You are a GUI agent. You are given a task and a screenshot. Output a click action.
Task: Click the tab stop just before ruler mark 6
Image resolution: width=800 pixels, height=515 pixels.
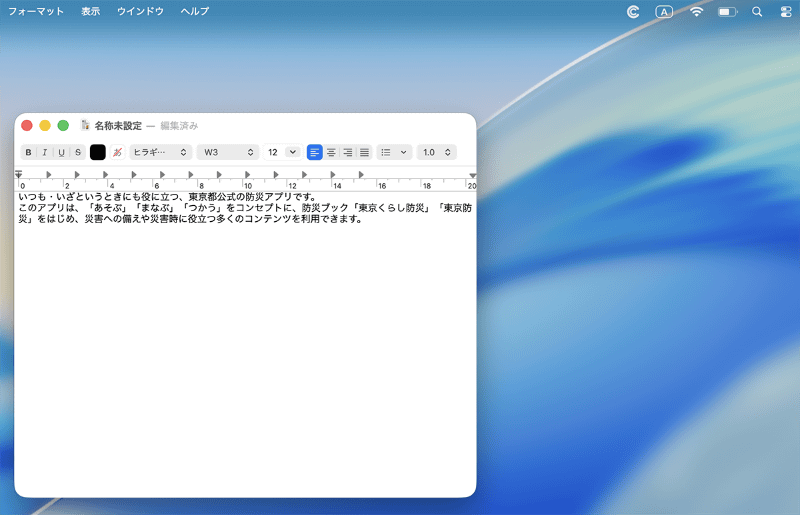point(134,175)
